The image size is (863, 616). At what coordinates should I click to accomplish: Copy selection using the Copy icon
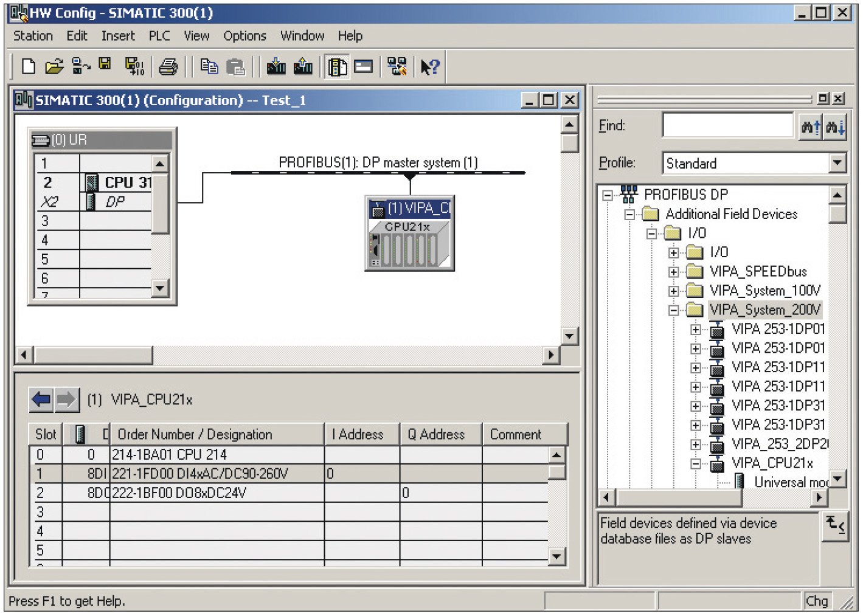209,66
